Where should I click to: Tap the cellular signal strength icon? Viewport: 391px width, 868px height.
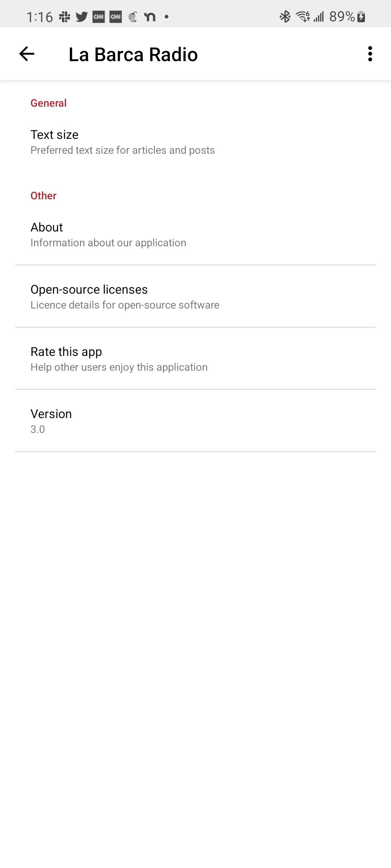point(319,17)
